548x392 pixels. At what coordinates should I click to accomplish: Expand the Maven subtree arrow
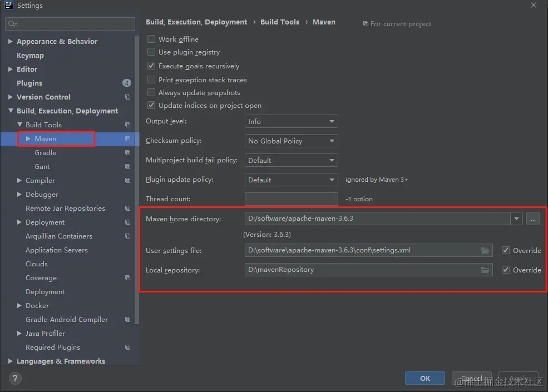pos(28,138)
